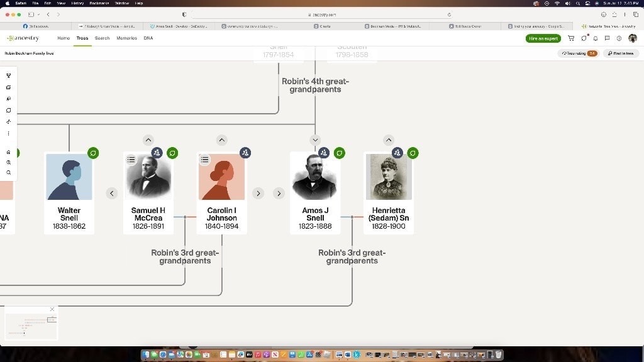The image size is (644, 362).
Task: Open the family group icon on Amos J Snell
Action: click(324, 153)
